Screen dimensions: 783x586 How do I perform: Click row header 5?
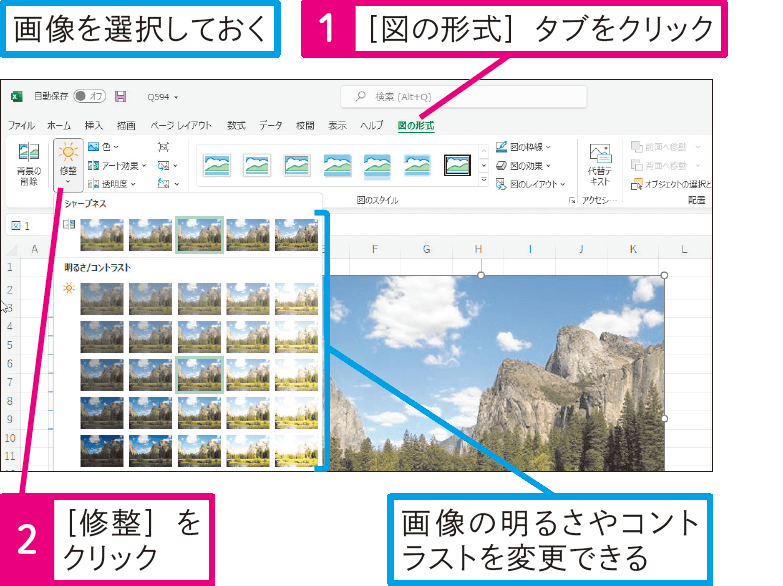(x=10, y=345)
